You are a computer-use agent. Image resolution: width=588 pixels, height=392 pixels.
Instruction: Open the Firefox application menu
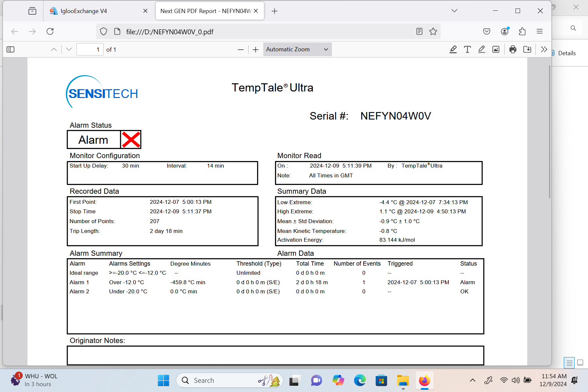pos(540,31)
